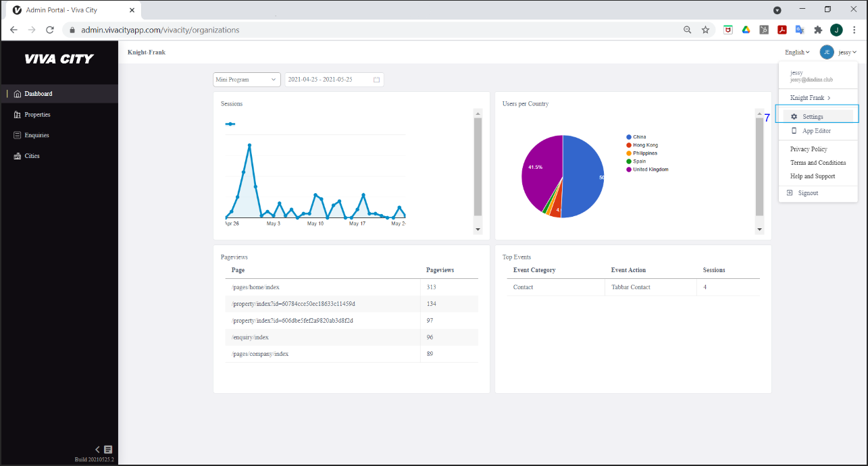The height and width of the screenshot is (466, 868).
Task: Click the date range field
Action: click(x=334, y=80)
